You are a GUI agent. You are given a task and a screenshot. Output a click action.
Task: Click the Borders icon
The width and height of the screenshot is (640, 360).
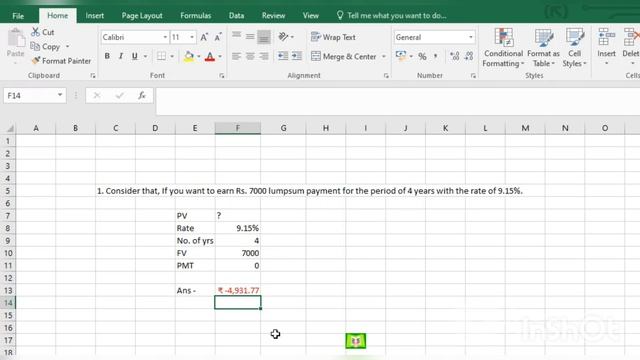(162, 56)
